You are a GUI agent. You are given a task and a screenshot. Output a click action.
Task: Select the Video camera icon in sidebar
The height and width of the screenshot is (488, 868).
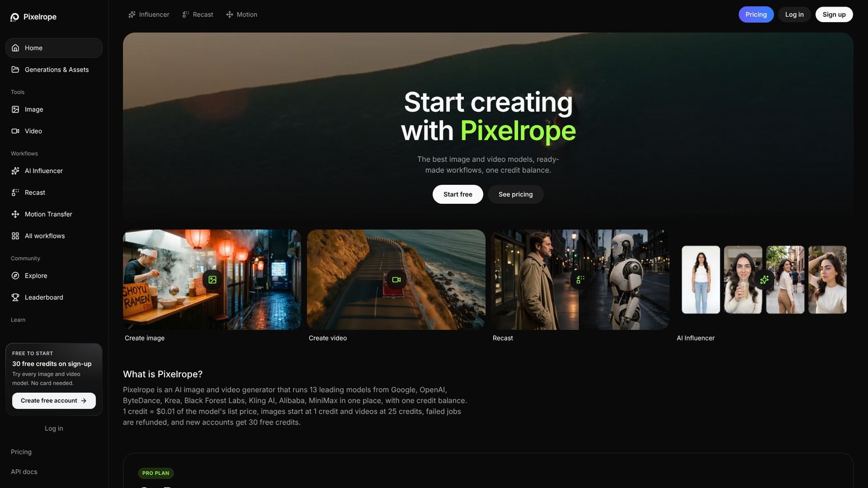15,131
